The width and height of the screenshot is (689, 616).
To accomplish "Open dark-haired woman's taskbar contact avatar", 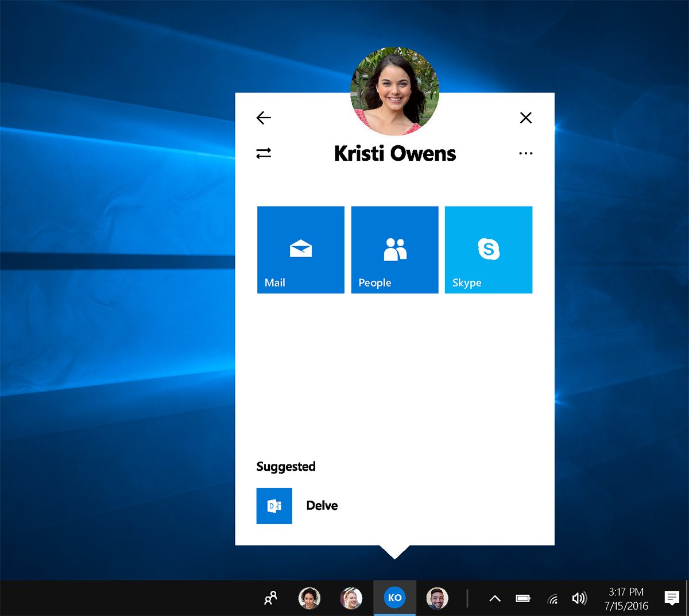I will 309,598.
